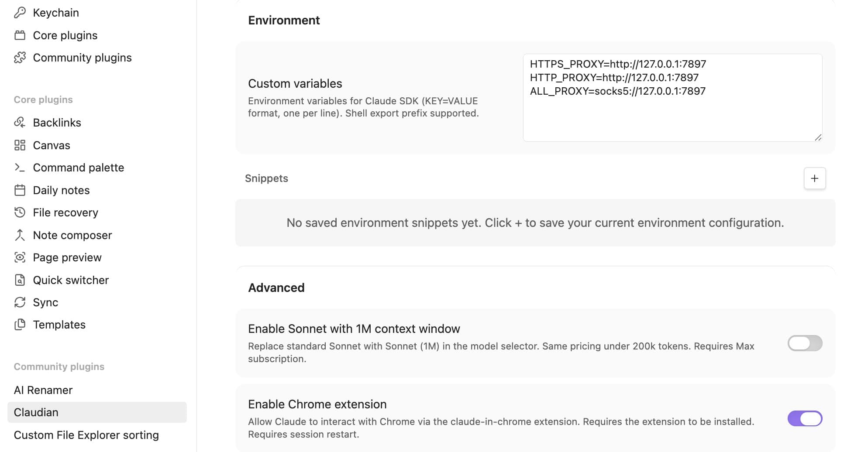
Task: Click the Command palette prompt icon
Action: click(20, 168)
